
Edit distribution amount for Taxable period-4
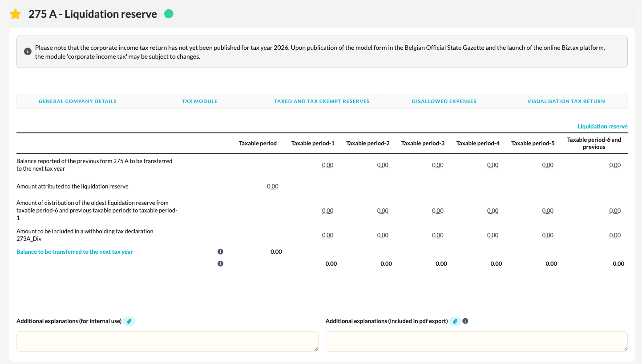493,211
